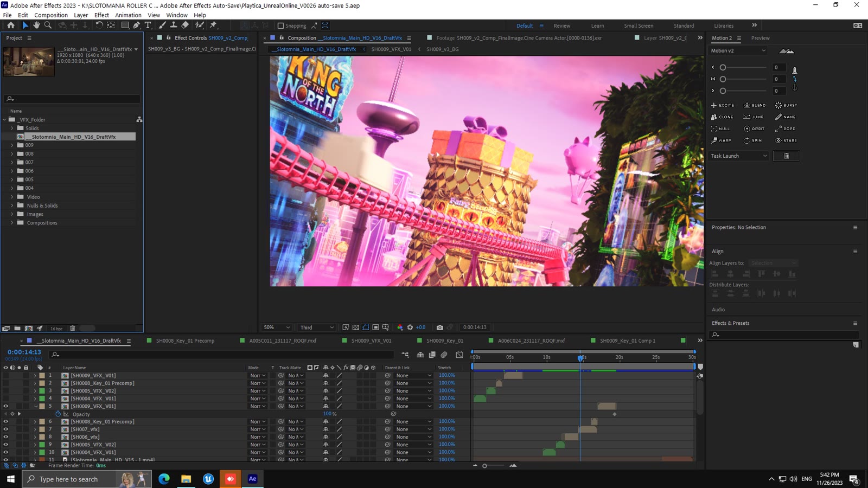868x488 pixels.
Task: Open the Motion v2 dropdown
Action: 738,51
